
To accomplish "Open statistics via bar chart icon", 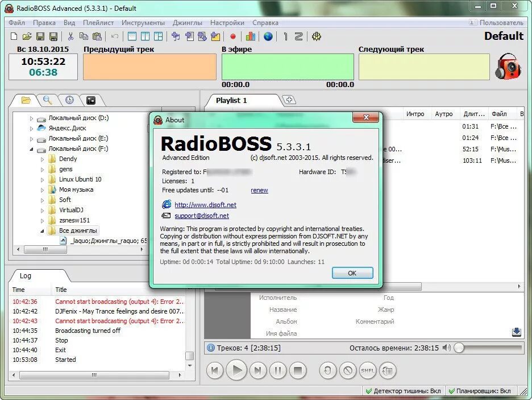I will point(251,36).
